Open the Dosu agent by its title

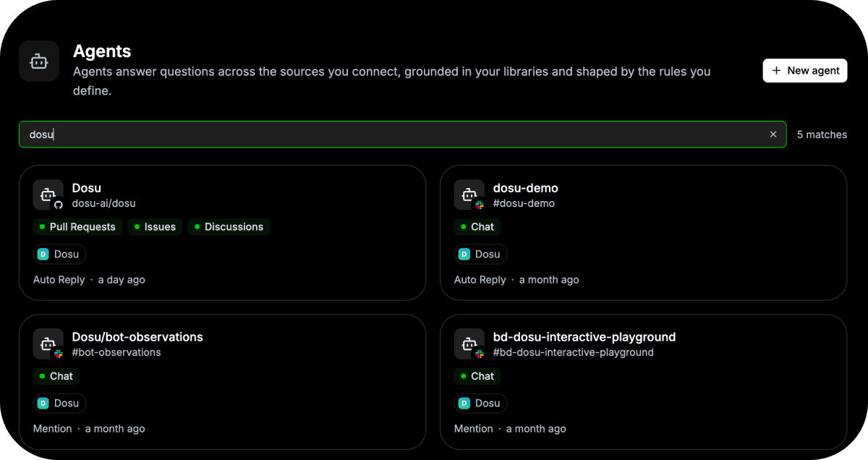click(87, 188)
